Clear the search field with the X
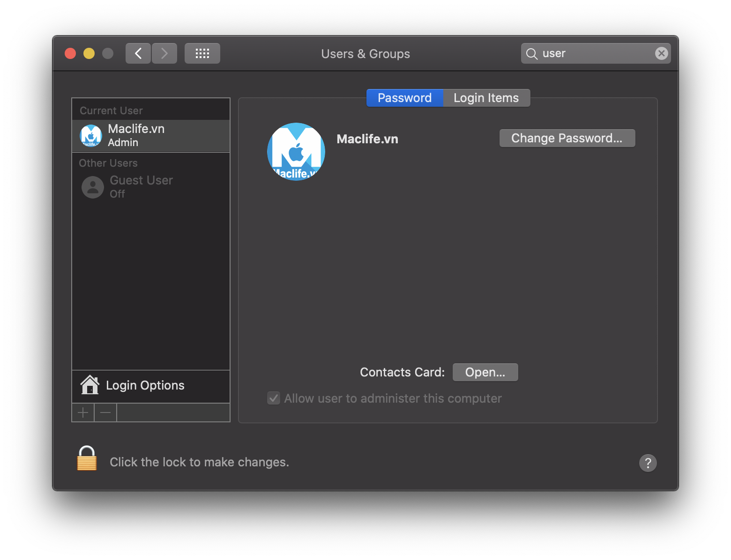731x560 pixels. pyautogui.click(x=661, y=53)
